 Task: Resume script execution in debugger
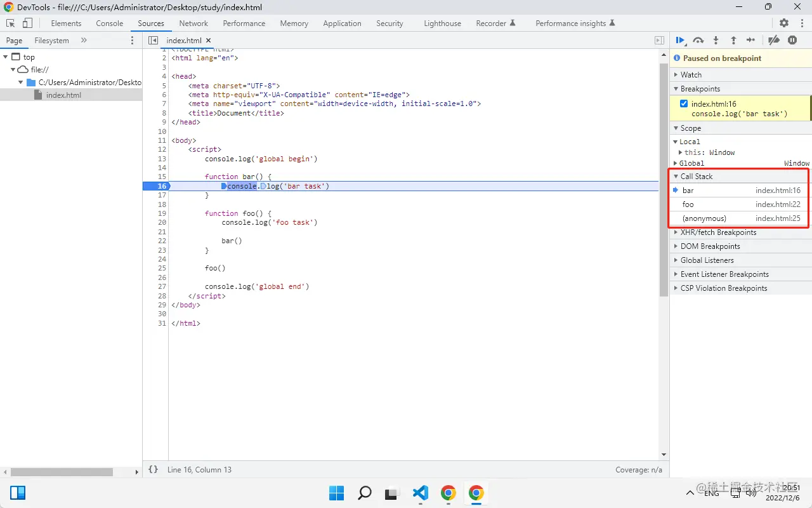(x=680, y=40)
